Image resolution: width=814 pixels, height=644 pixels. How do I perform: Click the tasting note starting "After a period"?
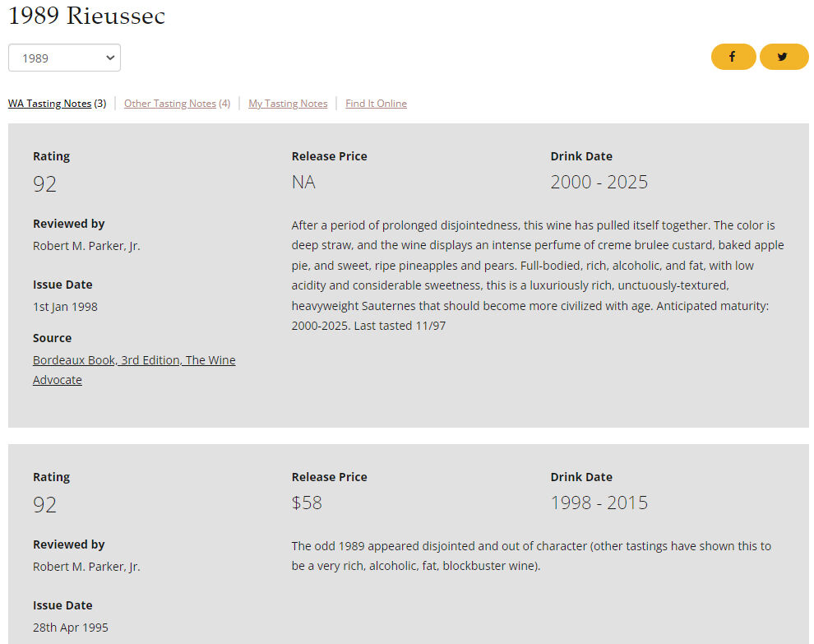coord(538,276)
